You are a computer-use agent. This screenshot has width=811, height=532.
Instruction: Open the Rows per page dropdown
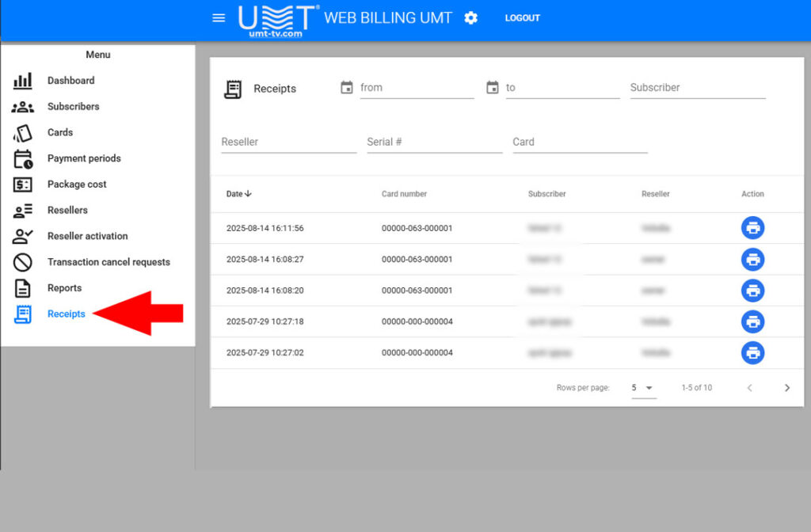click(x=643, y=388)
